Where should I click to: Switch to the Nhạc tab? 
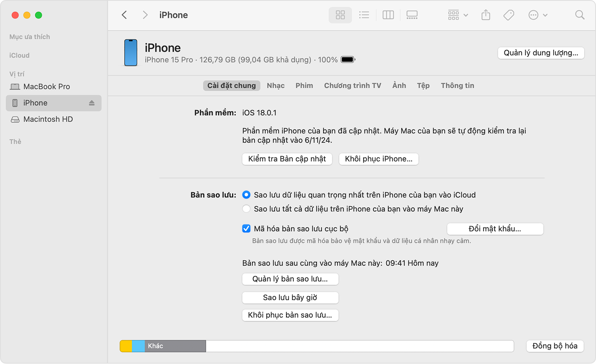(x=276, y=85)
